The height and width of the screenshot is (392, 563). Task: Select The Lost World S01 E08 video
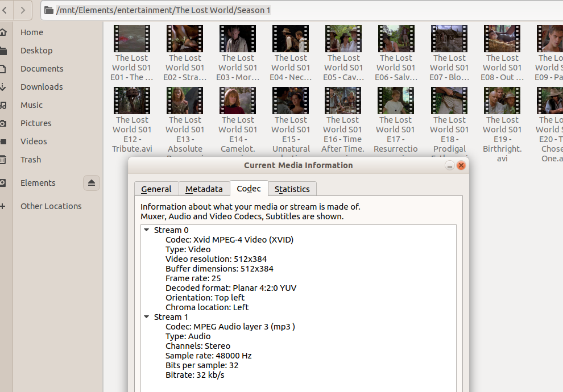[502, 53]
